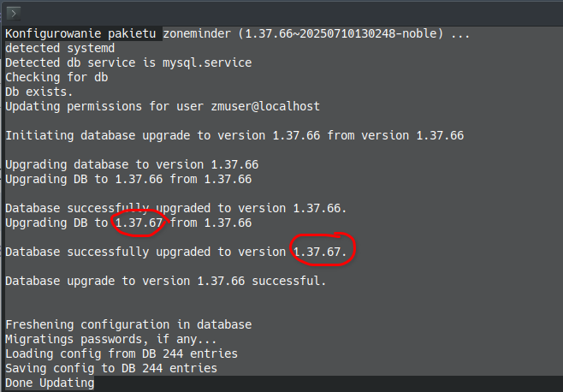The height and width of the screenshot is (392, 563).
Task: Click the highlighted 'Done Updating' text
Action: click(50, 383)
